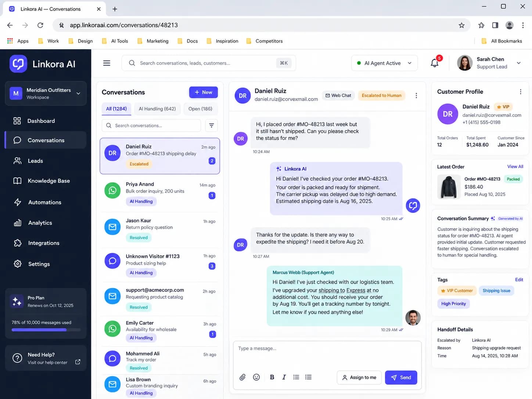Open the emoji picker
The height and width of the screenshot is (399, 532).
coord(256,377)
